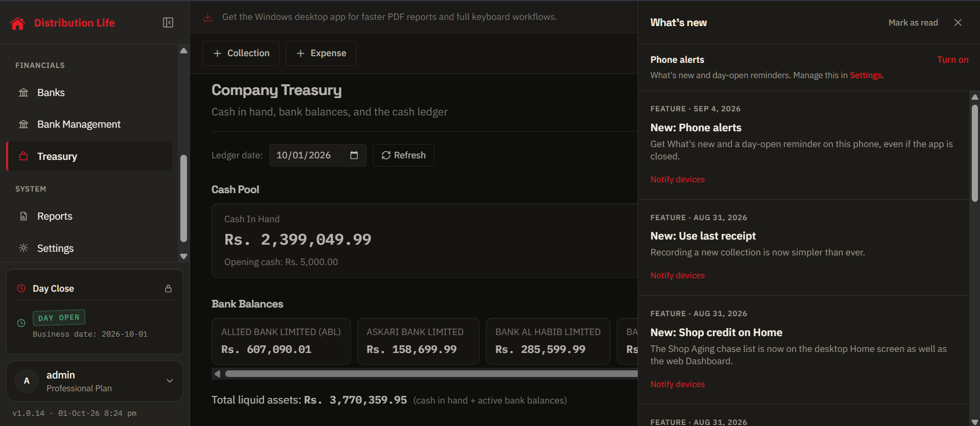
Task: Click the Reports document icon
Action: pos(24,216)
